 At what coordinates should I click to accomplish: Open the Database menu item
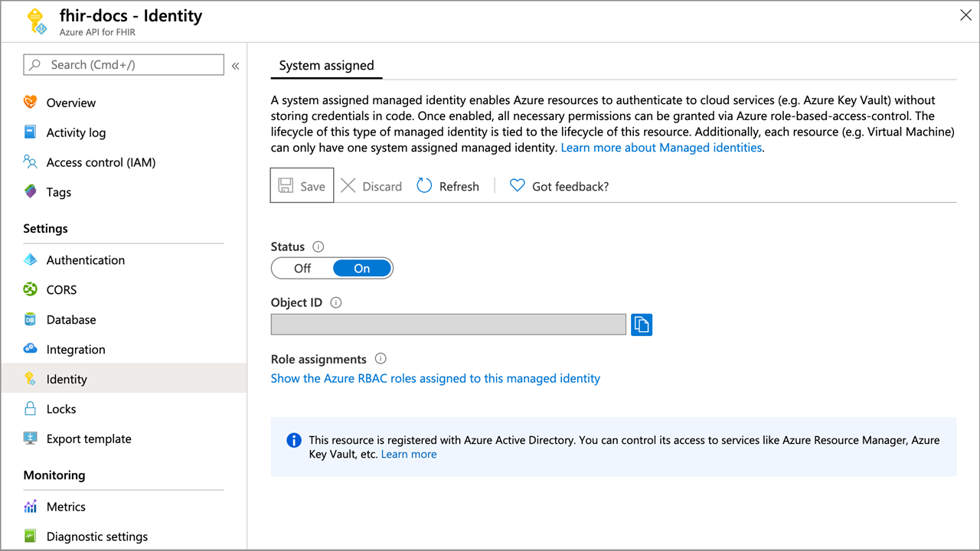71,320
